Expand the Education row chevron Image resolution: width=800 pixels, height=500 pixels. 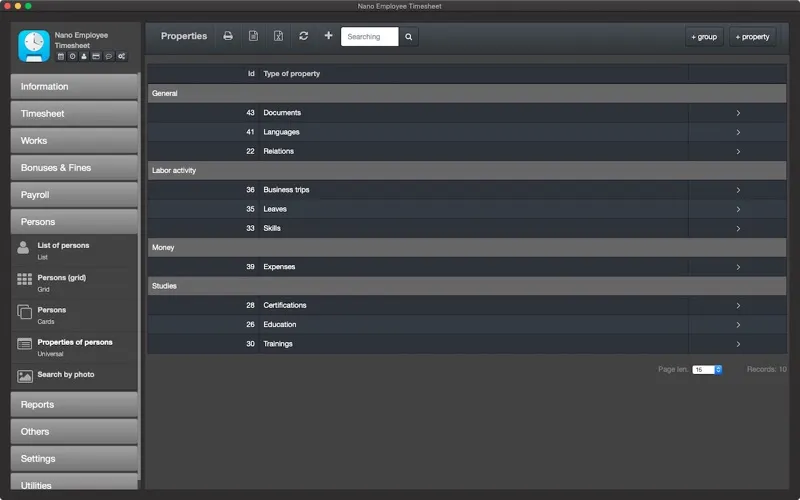tap(738, 324)
